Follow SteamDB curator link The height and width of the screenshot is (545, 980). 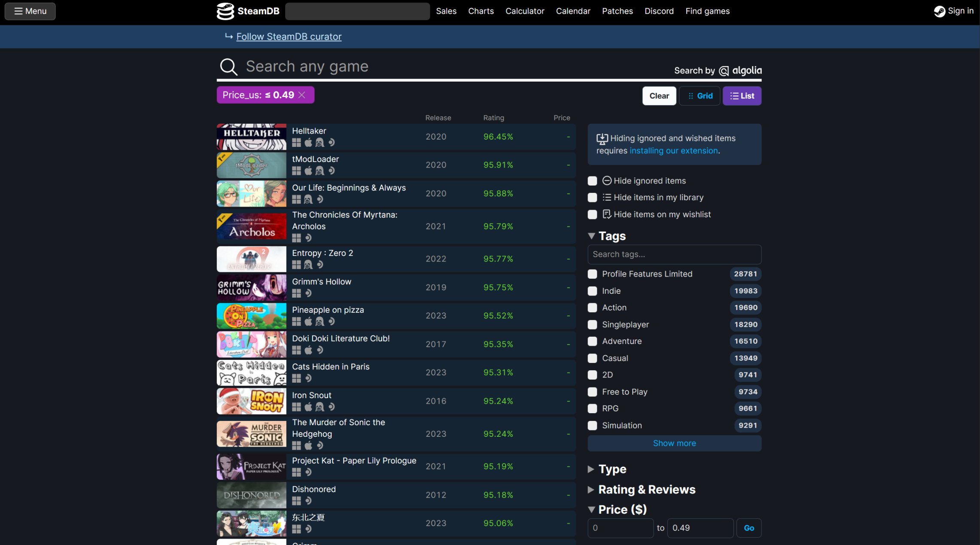289,37
